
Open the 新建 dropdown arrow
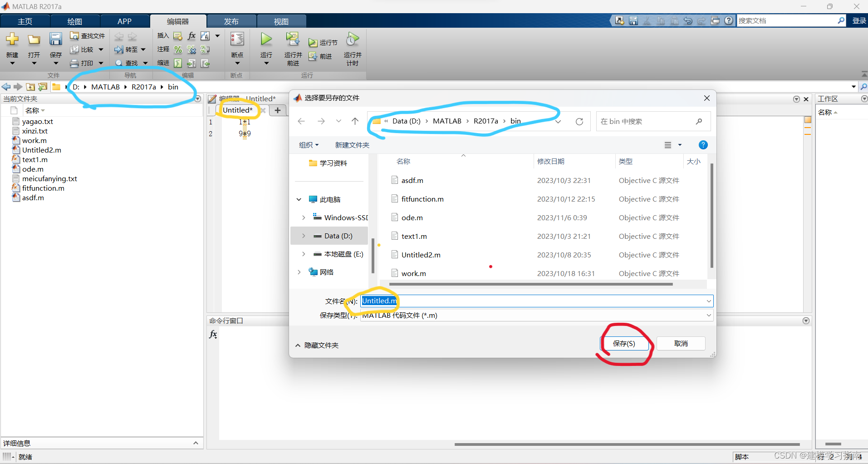(x=12, y=63)
